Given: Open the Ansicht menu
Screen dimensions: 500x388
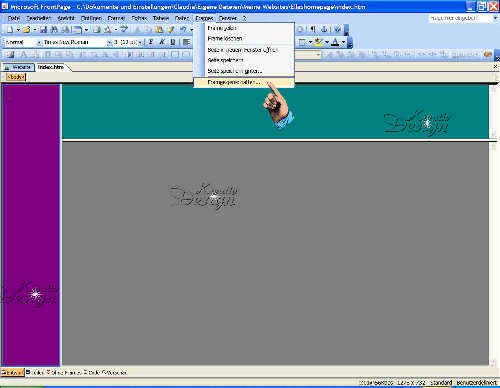Looking at the screenshot, I should 66,18.
